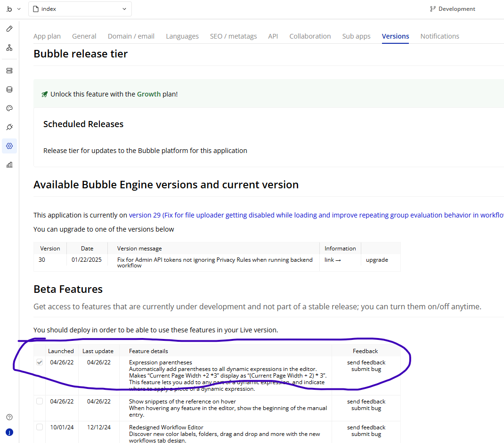Screen dimensions: 504x443
Task: Open the Backend workflows icon in sidebar
Action: (9, 71)
